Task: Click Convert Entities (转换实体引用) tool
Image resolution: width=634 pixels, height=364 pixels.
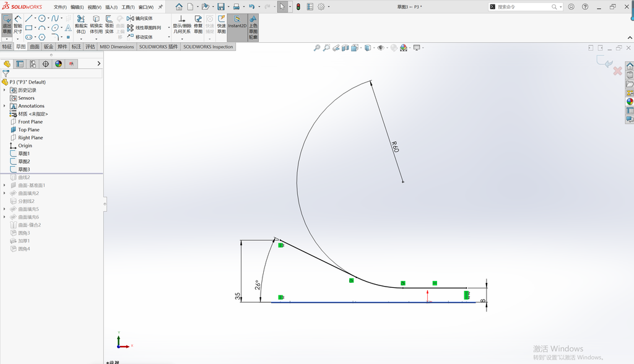Action: [96, 25]
